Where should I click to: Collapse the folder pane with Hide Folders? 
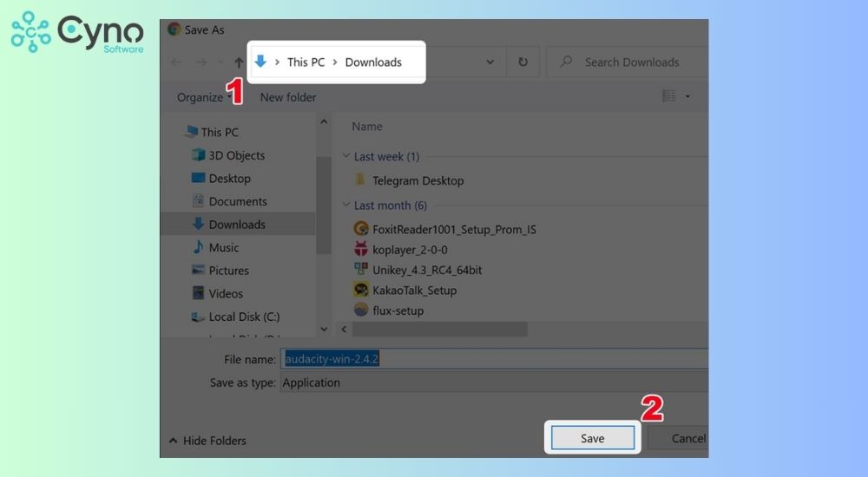(x=207, y=441)
